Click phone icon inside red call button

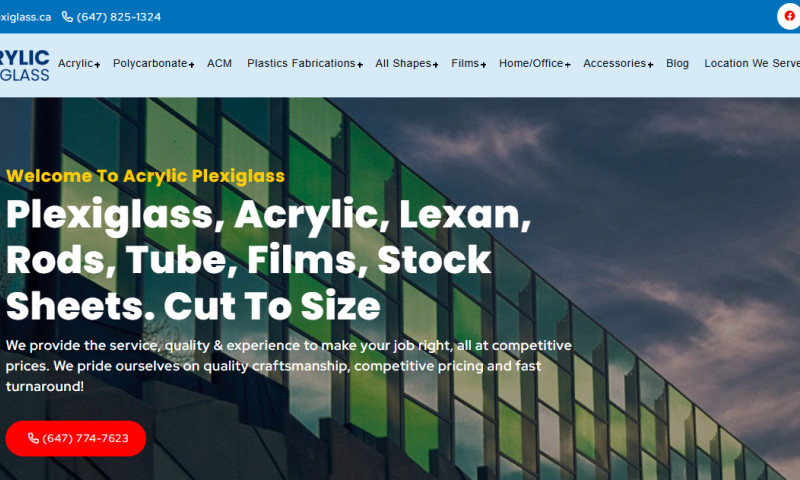33,438
